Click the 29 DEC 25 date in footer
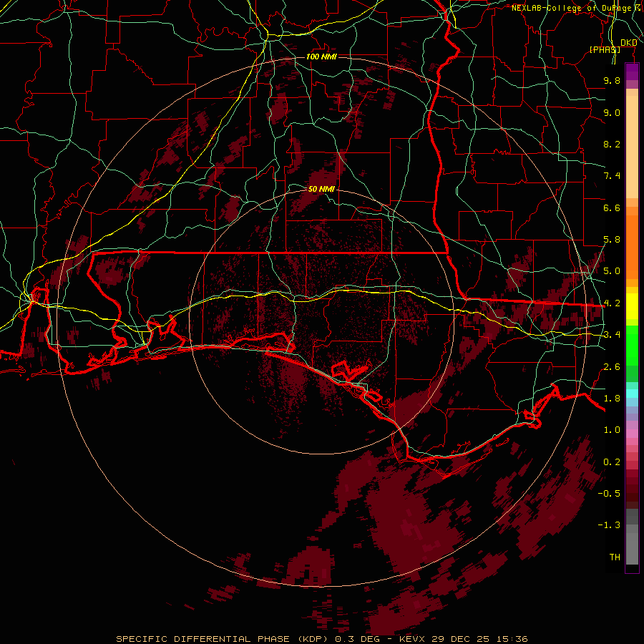644x644 pixels. [461, 639]
